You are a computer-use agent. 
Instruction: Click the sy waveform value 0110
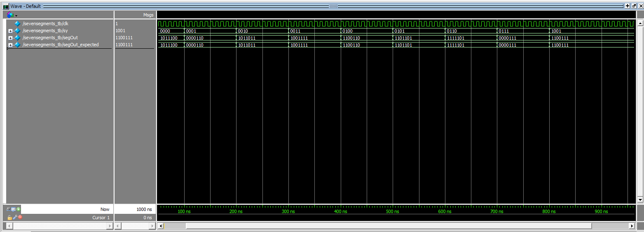[x=452, y=31]
